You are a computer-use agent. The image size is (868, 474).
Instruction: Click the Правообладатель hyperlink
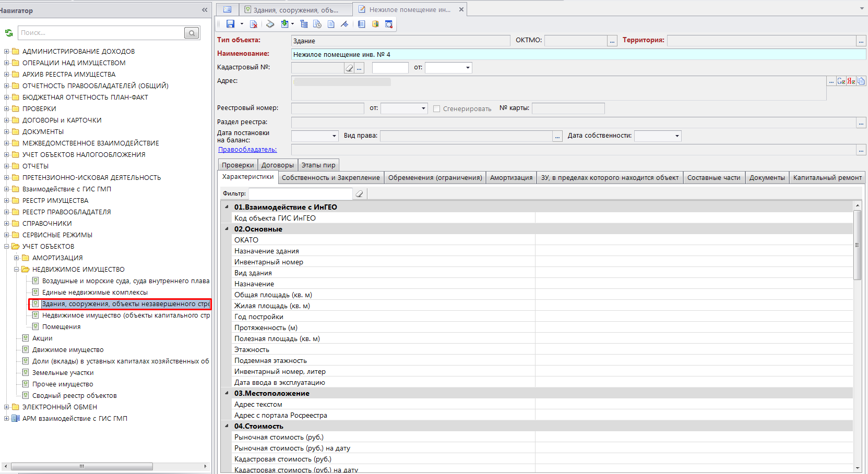click(247, 150)
